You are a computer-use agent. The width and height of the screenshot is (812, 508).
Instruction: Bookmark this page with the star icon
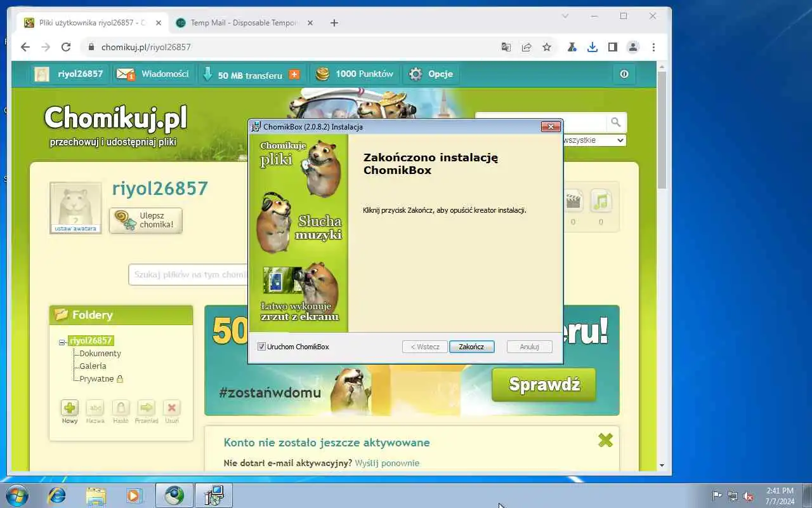(546, 47)
